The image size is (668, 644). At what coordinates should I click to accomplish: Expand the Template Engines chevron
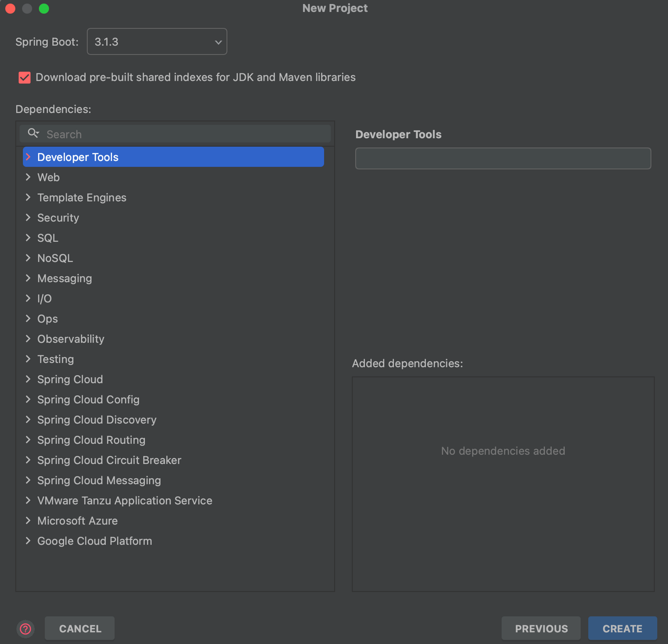(x=28, y=197)
